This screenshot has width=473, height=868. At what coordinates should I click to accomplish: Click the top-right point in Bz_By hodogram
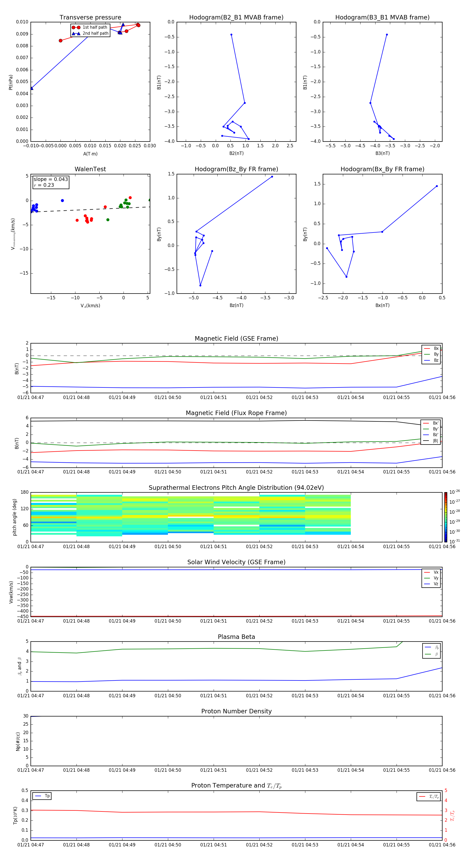tap(272, 176)
